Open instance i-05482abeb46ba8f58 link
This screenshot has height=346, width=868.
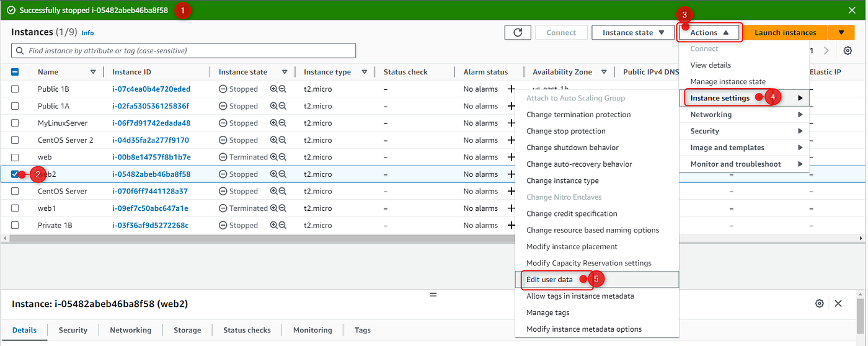click(x=151, y=174)
